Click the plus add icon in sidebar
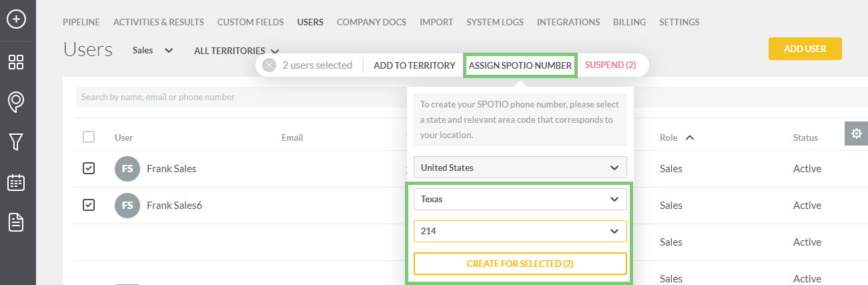The height and width of the screenshot is (285, 868). 16,19
